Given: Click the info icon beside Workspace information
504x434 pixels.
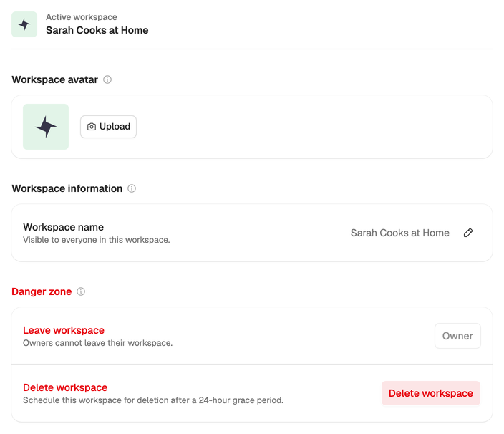Looking at the screenshot, I should [132, 188].
